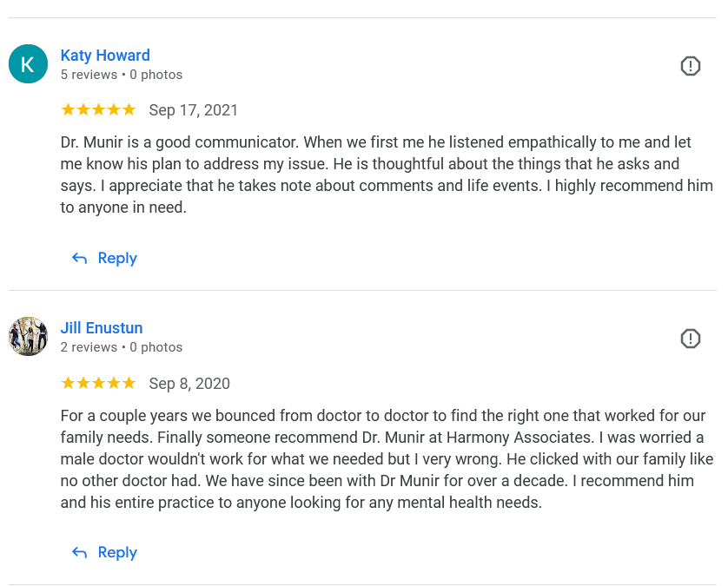Image resolution: width=728 pixels, height=586 pixels.
Task: Open Katy Howard's reviewer profile name
Action: click(x=105, y=56)
